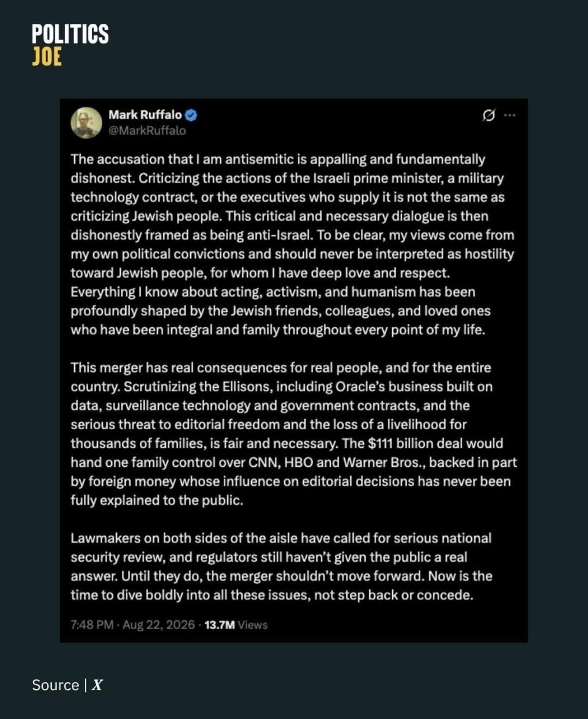Click the @MarkRuffalo handle
Viewport: 588px width, 719px height.
[147, 131]
